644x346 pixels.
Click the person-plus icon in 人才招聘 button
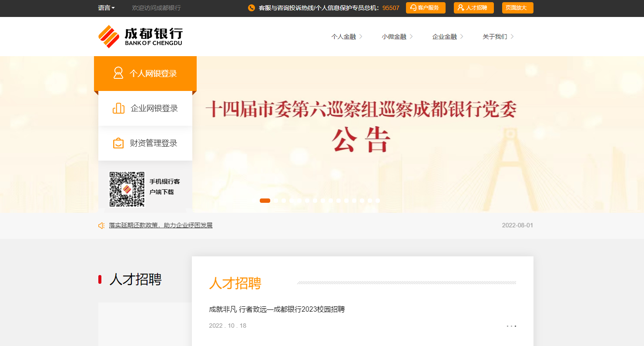461,8
